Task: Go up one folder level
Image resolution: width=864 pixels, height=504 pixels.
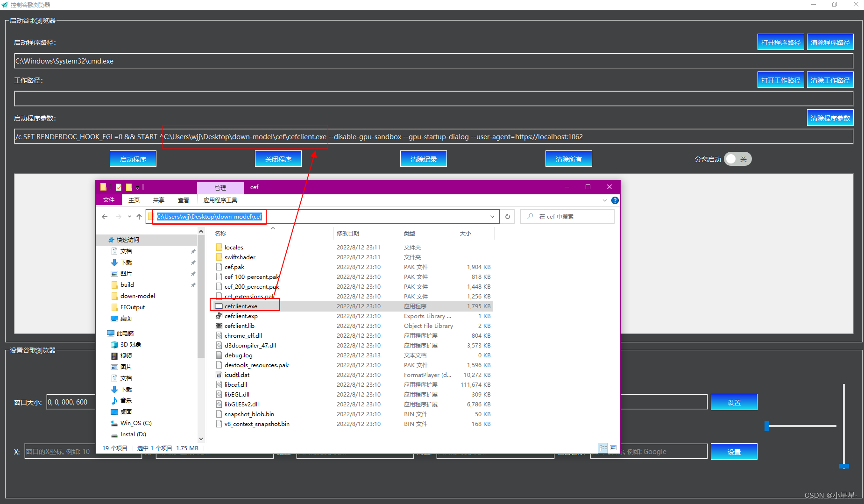Action: pyautogui.click(x=139, y=216)
